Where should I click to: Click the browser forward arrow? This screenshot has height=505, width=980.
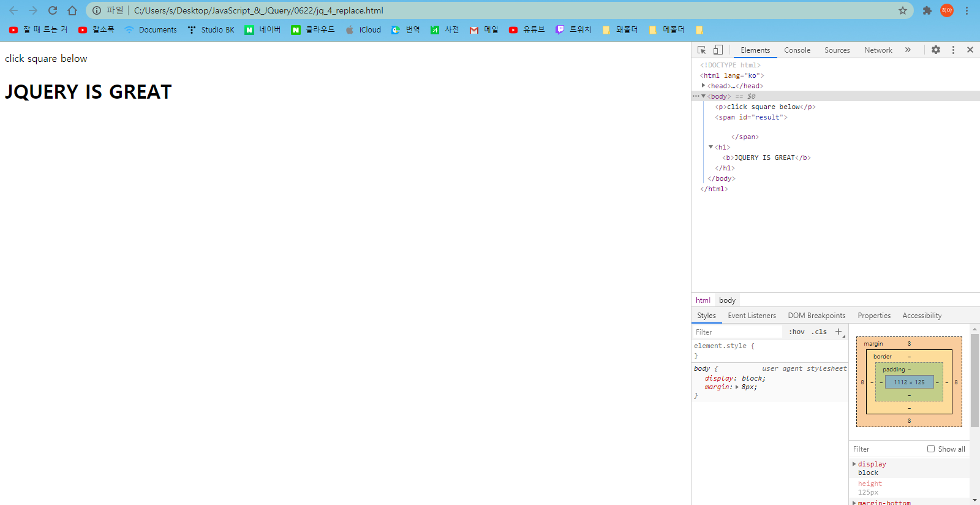coord(33,10)
